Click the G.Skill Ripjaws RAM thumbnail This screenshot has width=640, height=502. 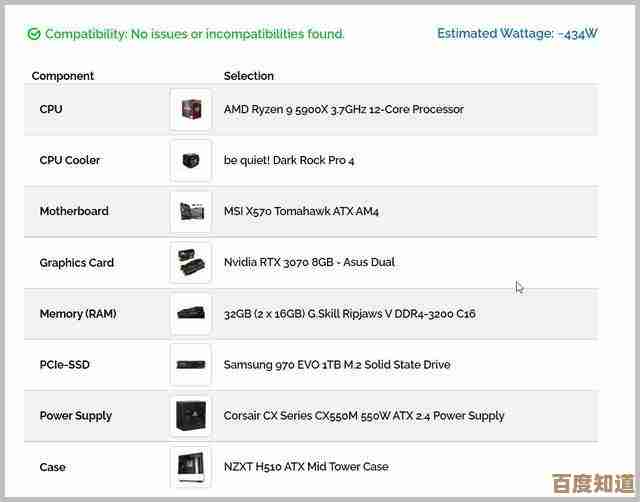click(190, 314)
